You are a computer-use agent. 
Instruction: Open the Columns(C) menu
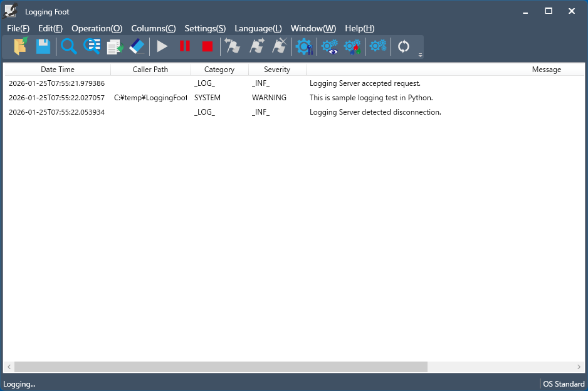click(153, 28)
